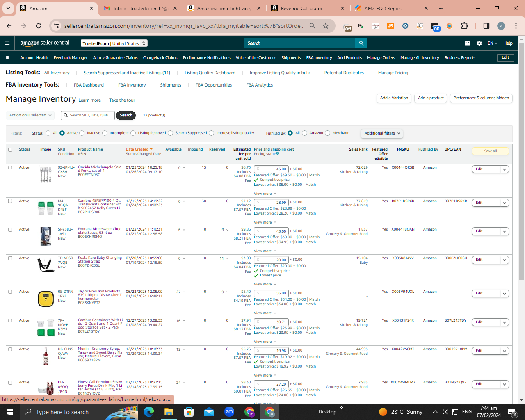Open the browser extensions puzzle icon
Viewport: 525px width, 420px height.
tap(464, 26)
